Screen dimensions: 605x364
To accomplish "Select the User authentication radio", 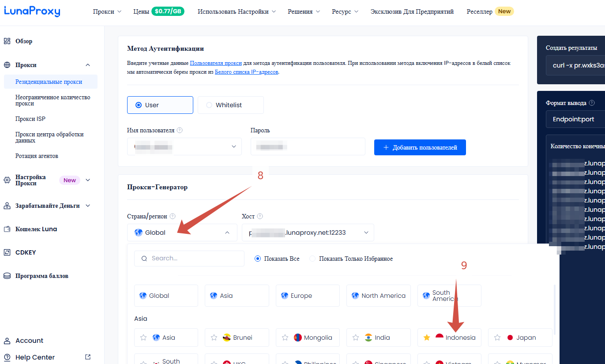I will pyautogui.click(x=139, y=105).
